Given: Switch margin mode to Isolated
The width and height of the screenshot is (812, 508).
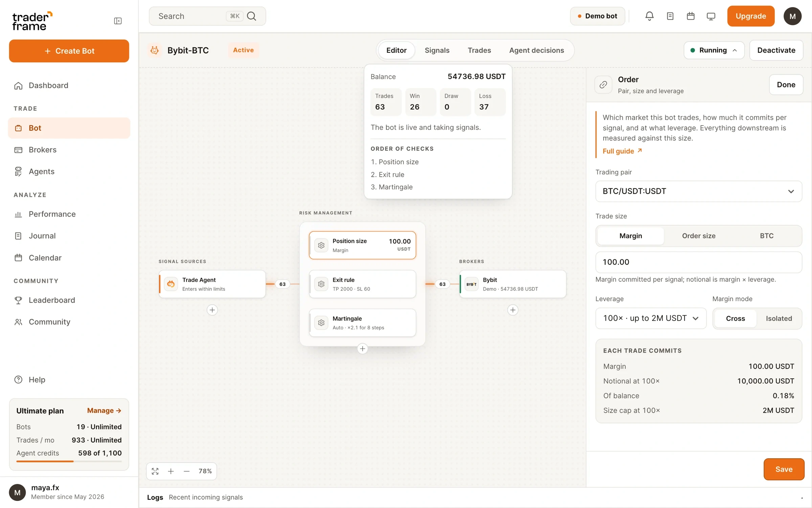Looking at the screenshot, I should point(779,318).
